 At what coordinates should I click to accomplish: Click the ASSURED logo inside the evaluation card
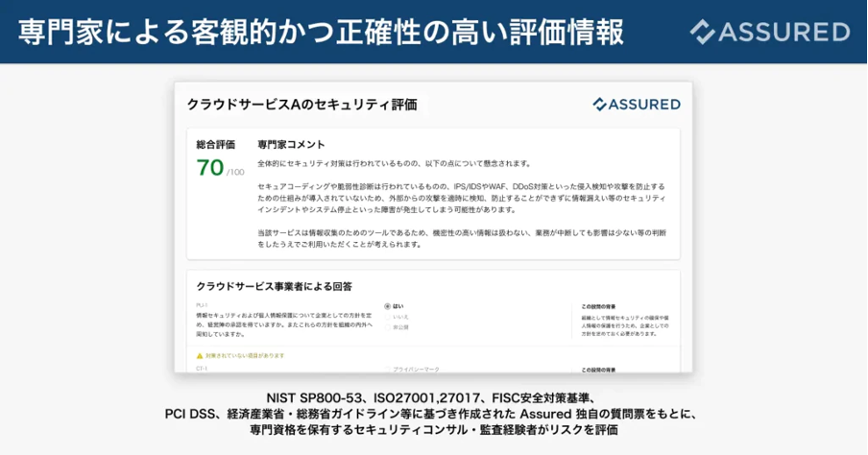point(637,104)
